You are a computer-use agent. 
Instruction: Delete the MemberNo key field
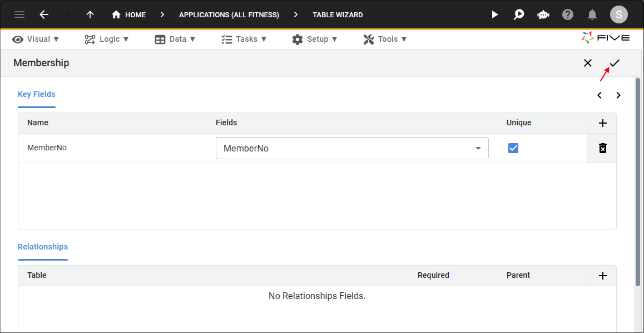coord(602,148)
